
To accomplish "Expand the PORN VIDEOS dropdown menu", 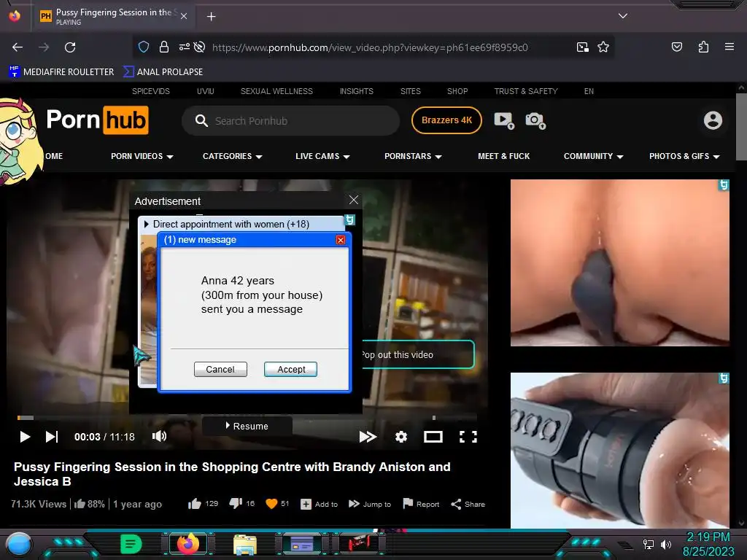I will (x=142, y=156).
